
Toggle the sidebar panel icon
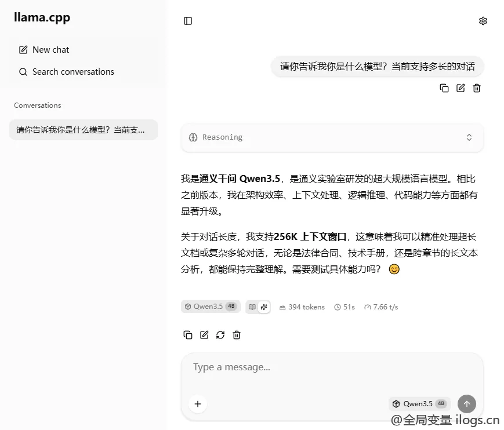click(188, 21)
